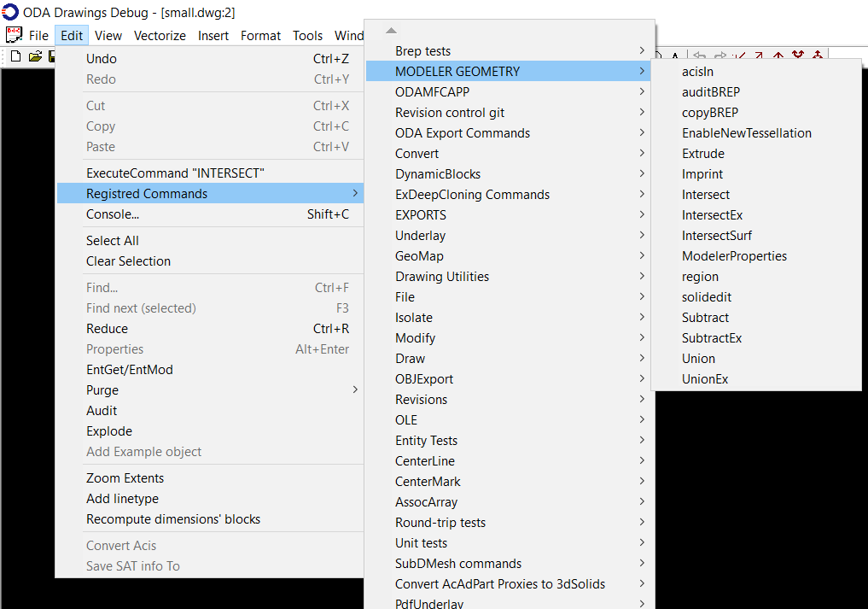Open the OBJExport submenu
This screenshot has width=868, height=609.
coord(510,379)
